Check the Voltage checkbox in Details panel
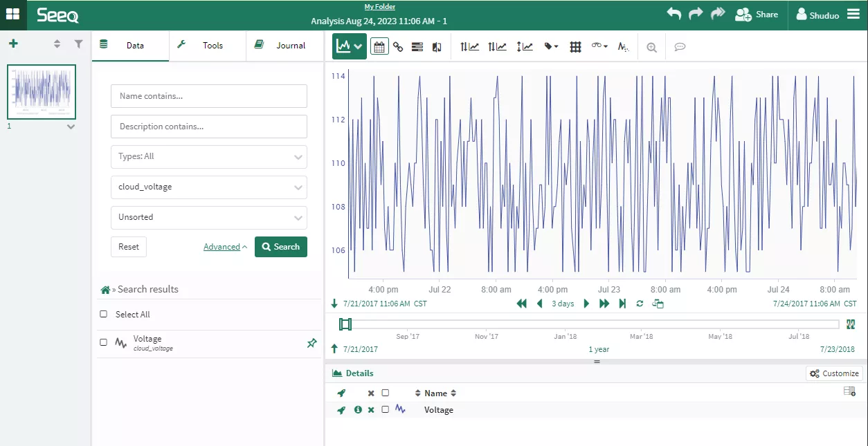The width and height of the screenshot is (868, 446). pyautogui.click(x=386, y=409)
